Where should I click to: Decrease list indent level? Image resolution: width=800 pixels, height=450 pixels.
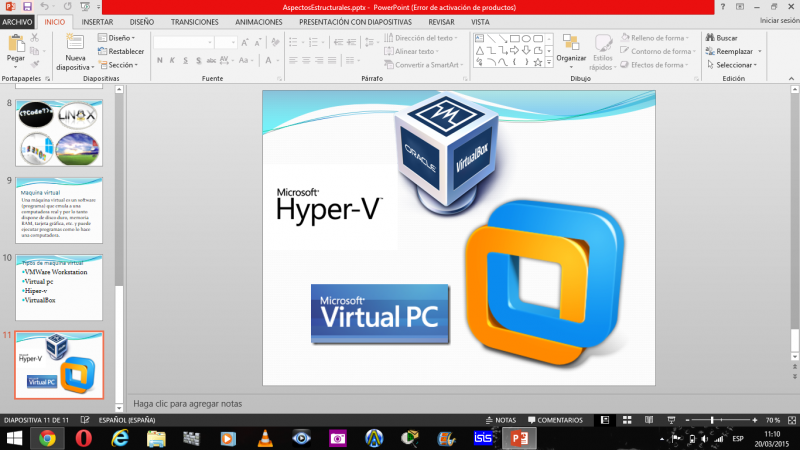point(338,42)
